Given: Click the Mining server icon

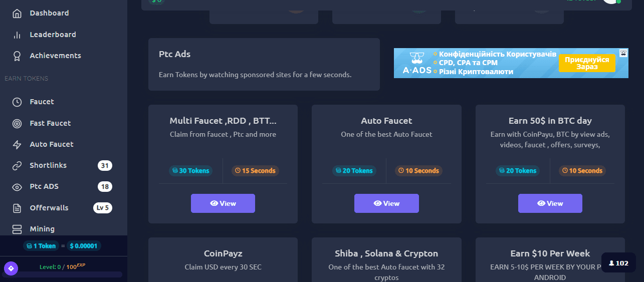Looking at the screenshot, I should (x=17, y=229).
